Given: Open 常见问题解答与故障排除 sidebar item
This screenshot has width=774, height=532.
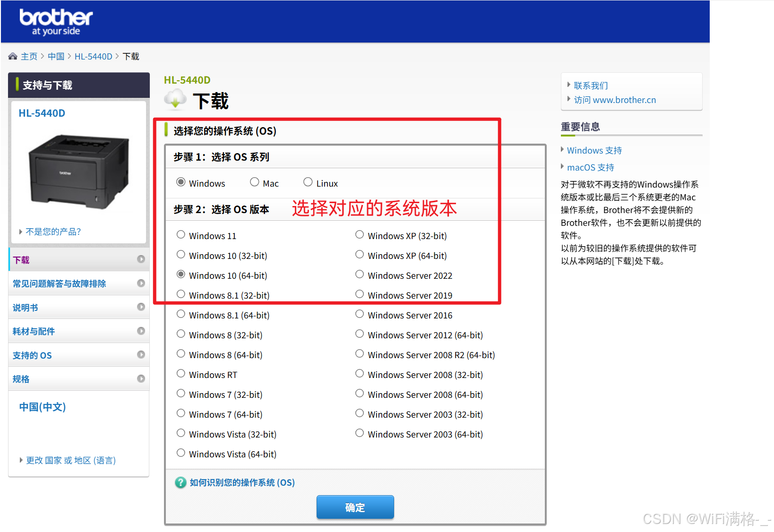Looking at the screenshot, I should (x=79, y=283).
